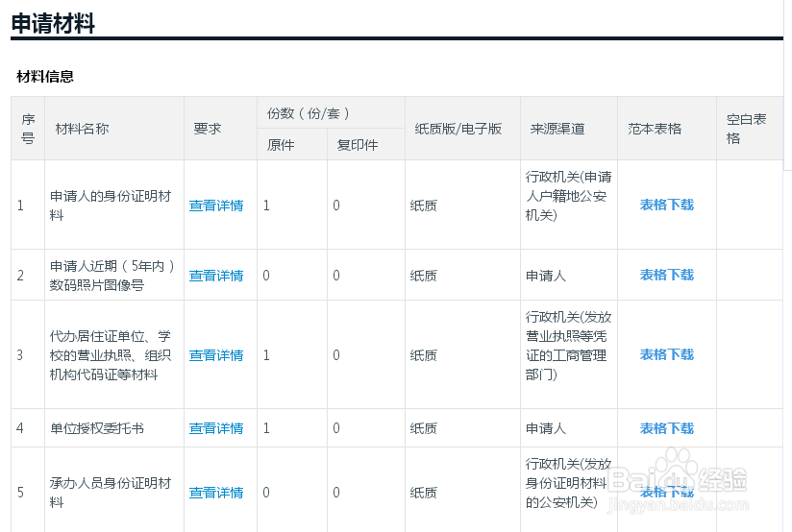Open 查看详情 for 单位授权委托书

tap(216, 428)
